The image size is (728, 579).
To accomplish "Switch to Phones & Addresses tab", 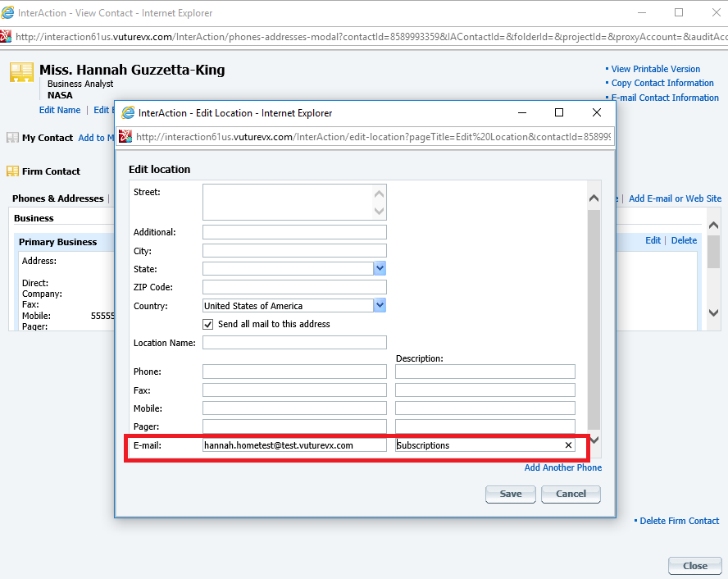I will pyautogui.click(x=58, y=198).
